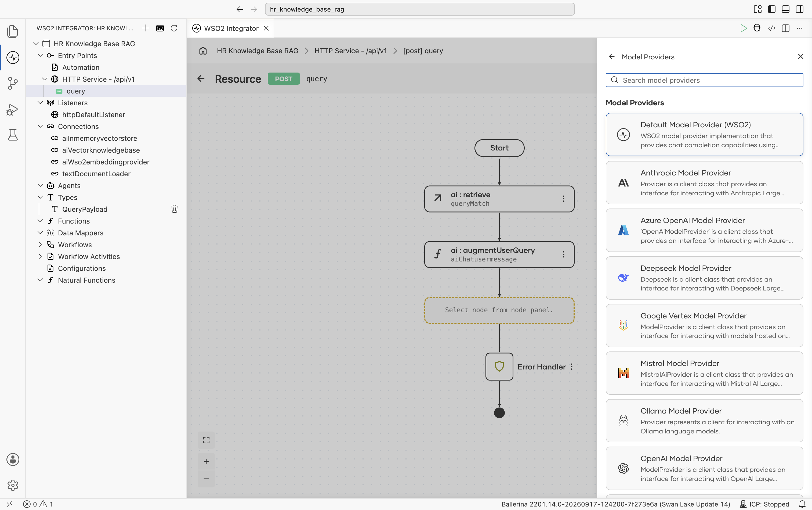Toggle the bottom panel visibility

tap(786, 9)
